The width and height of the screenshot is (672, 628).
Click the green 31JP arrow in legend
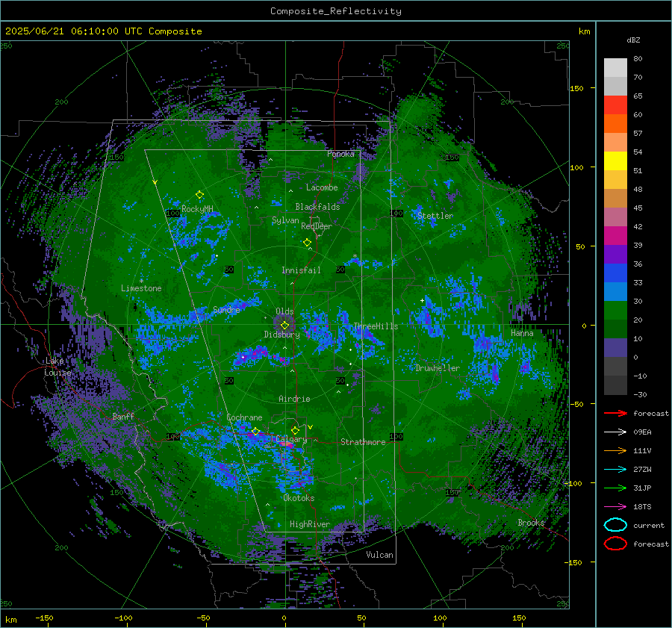click(615, 488)
